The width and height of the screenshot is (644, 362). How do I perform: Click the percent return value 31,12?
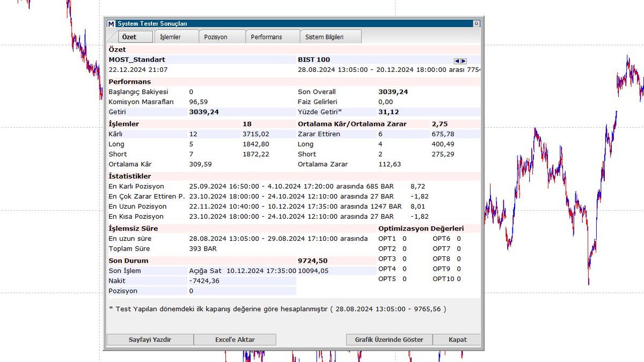389,112
